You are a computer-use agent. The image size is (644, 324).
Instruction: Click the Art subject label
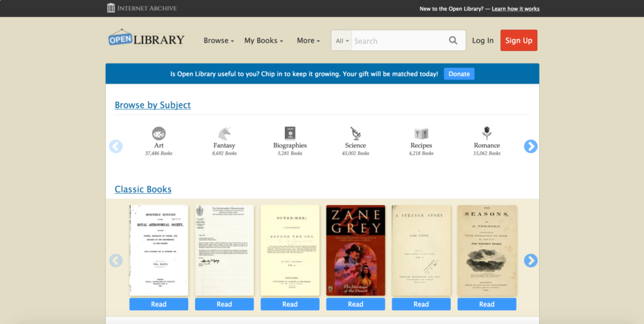click(158, 145)
